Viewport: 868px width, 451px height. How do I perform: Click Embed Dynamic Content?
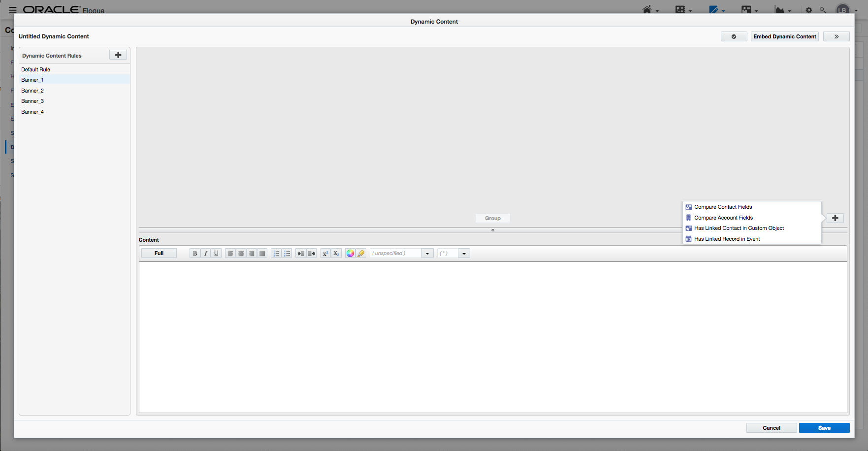[784, 36]
